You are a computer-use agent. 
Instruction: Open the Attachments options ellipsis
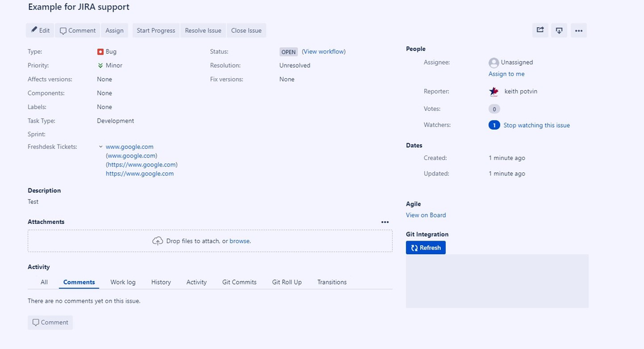point(385,222)
